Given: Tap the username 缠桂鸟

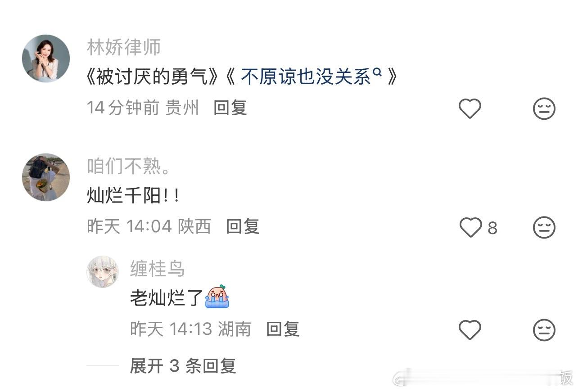Looking at the screenshot, I should 158,269.
